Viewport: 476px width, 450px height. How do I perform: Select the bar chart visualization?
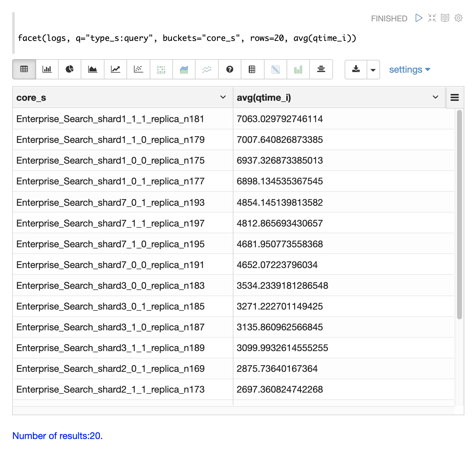(x=47, y=69)
